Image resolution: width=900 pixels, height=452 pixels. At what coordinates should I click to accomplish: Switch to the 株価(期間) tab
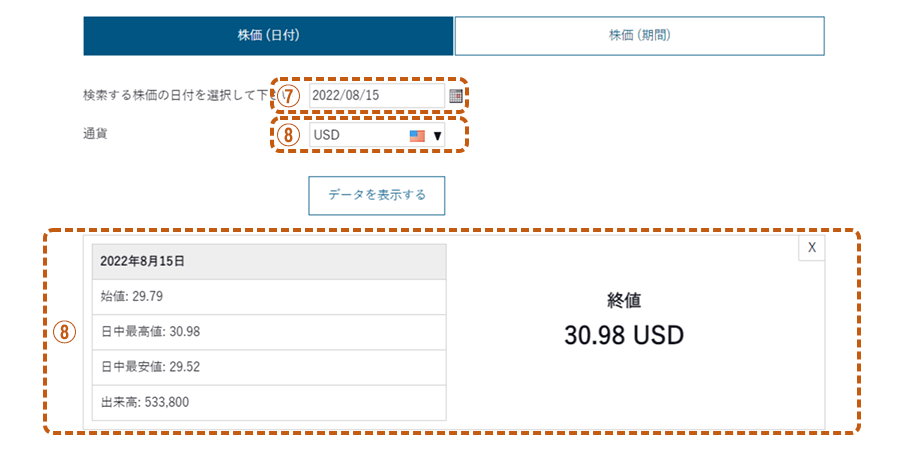pyautogui.click(x=639, y=36)
